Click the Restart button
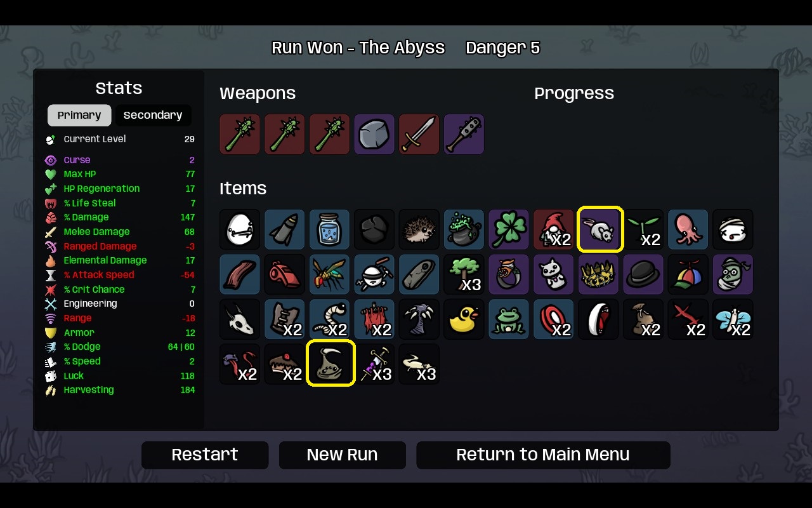The image size is (812, 508). pyautogui.click(x=205, y=455)
